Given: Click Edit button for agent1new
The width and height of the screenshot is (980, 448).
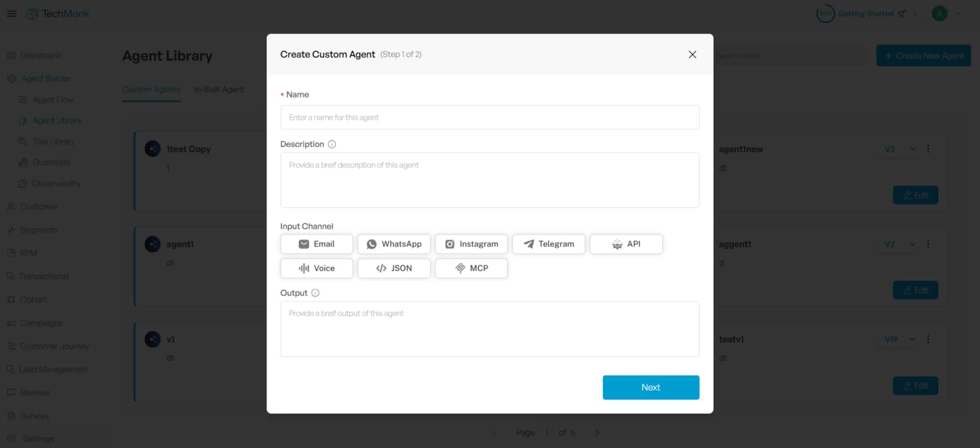Looking at the screenshot, I should coord(915,195).
